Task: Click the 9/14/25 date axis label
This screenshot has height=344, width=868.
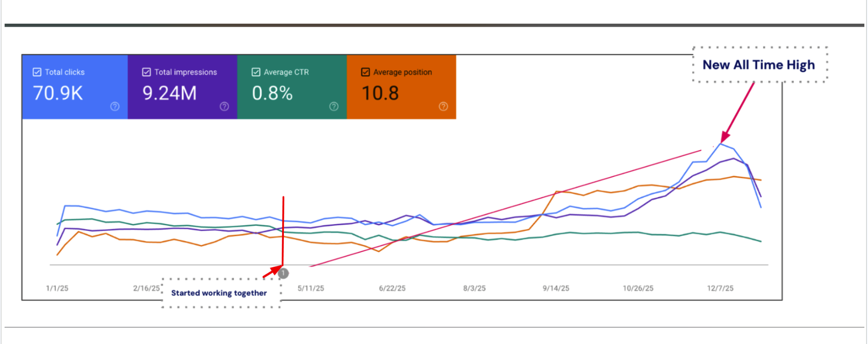Action: click(x=556, y=288)
